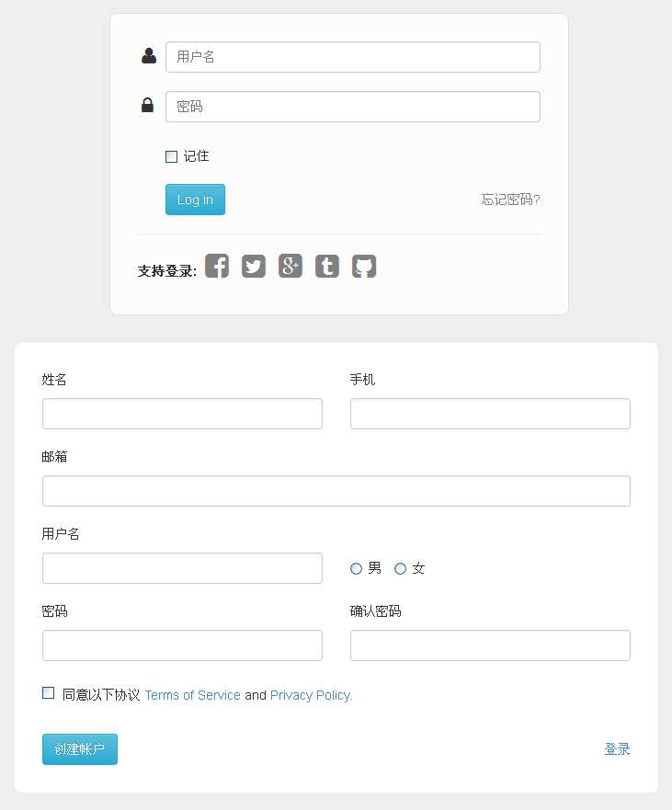
Task: Sign in with Google Plus icon
Action: coord(290,267)
